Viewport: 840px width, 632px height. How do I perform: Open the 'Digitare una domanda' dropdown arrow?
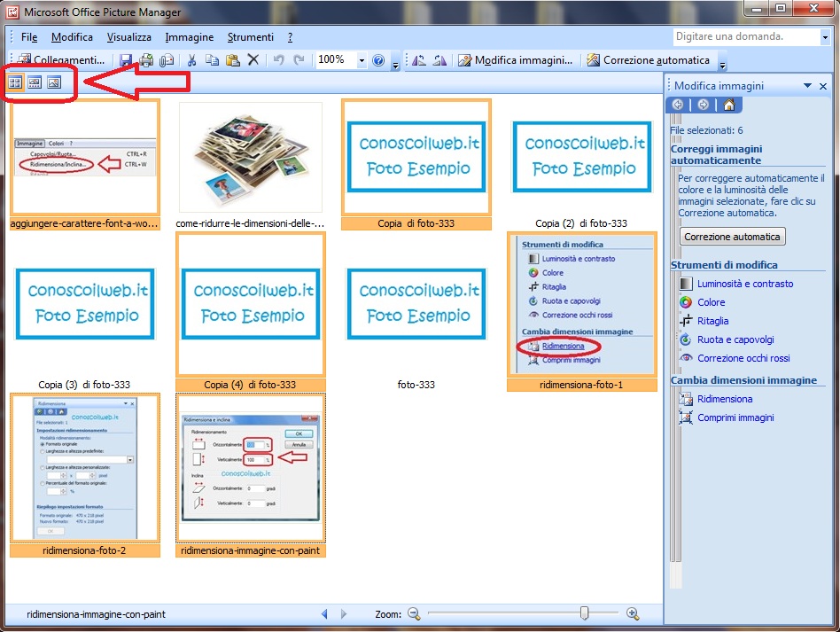click(825, 37)
